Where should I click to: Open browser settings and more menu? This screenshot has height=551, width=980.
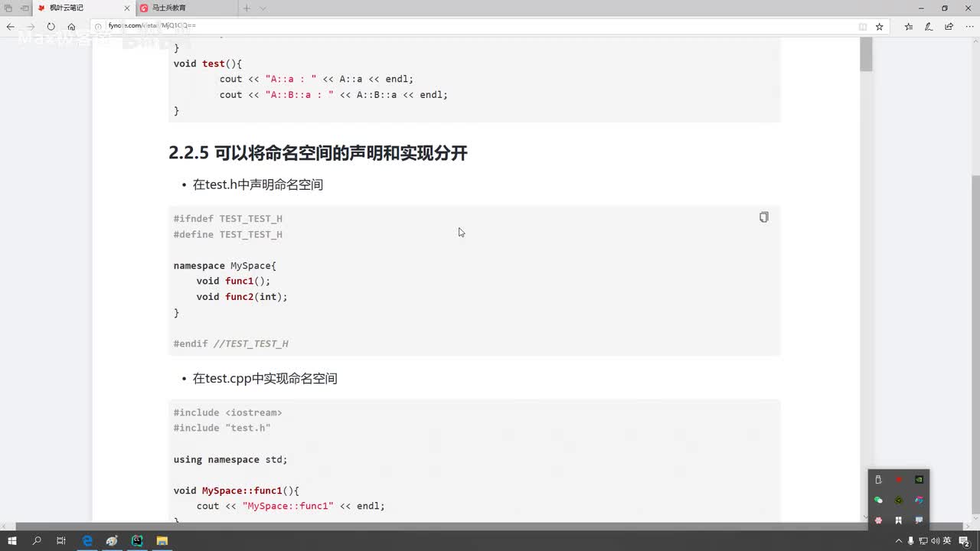click(x=969, y=26)
